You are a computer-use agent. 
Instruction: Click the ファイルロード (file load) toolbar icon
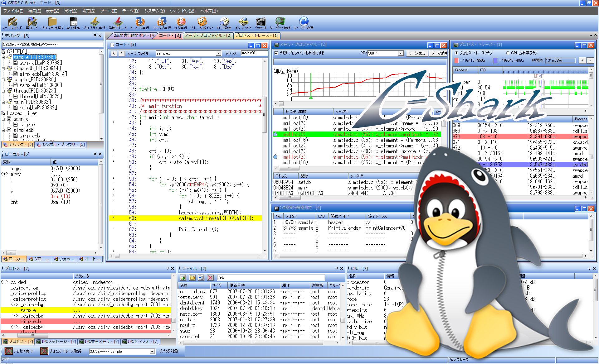pos(12,21)
